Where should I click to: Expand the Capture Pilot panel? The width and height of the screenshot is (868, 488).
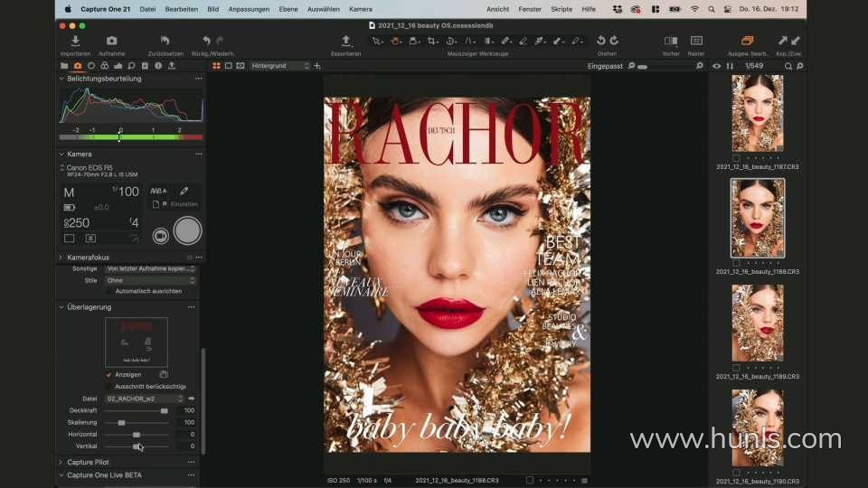(x=88, y=462)
